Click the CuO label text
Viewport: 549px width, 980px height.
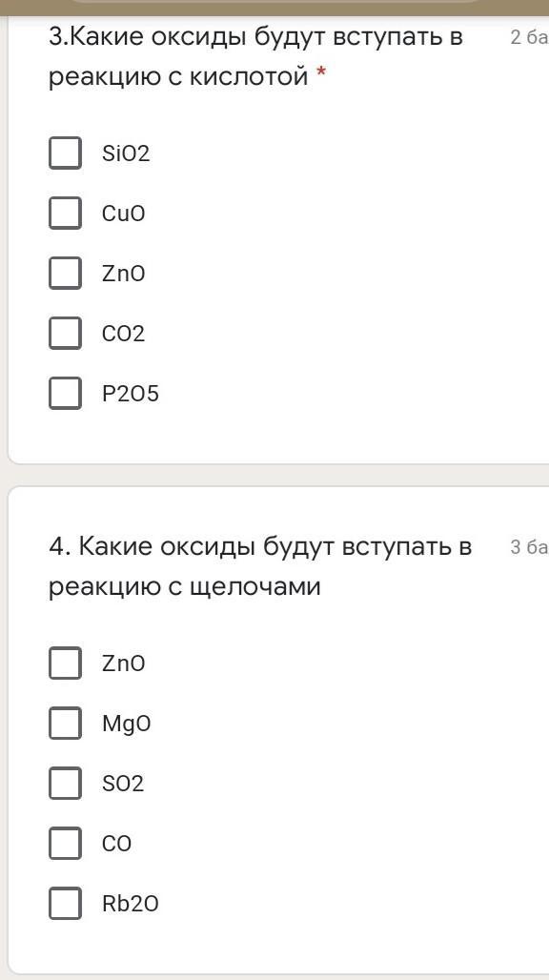tap(124, 214)
